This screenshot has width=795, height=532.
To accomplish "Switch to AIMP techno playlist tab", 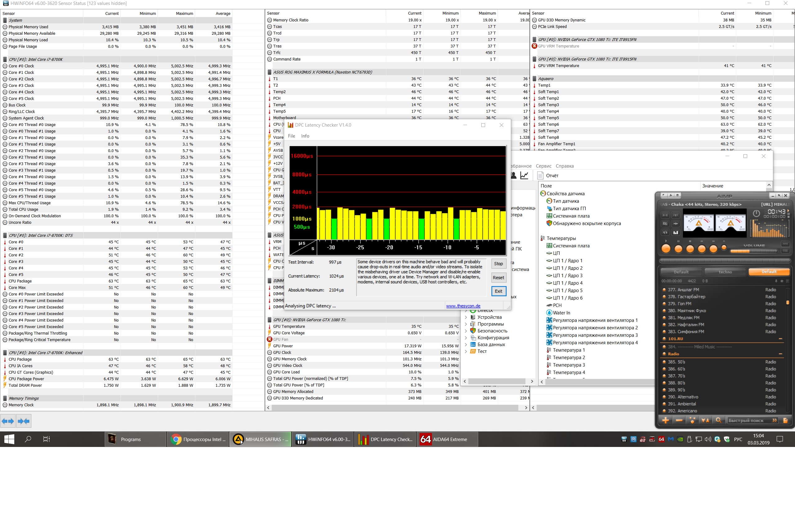I will [725, 272].
